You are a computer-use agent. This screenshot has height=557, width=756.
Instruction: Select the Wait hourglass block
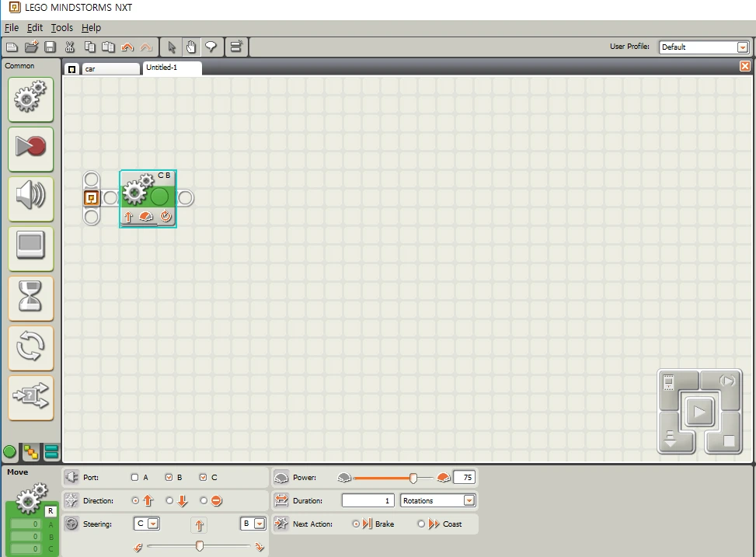pyautogui.click(x=31, y=298)
